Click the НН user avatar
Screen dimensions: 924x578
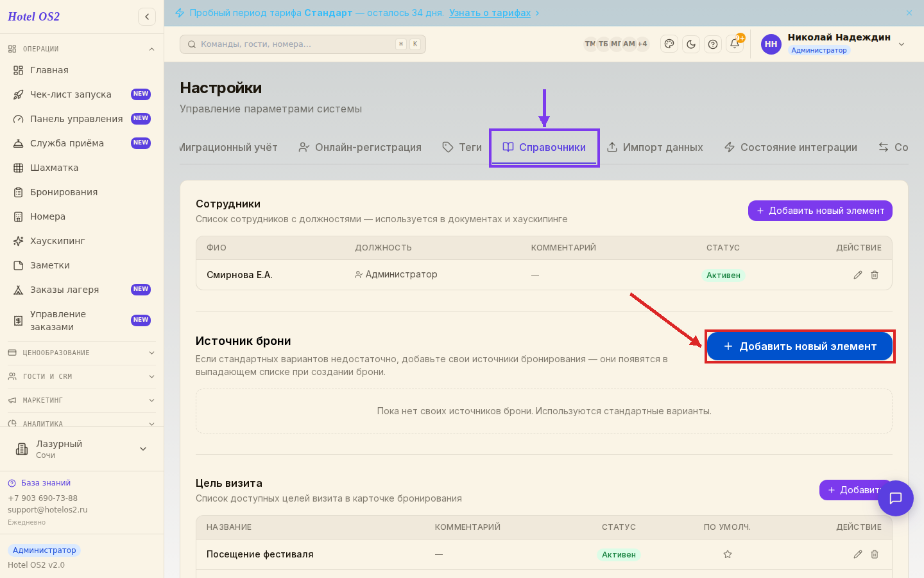point(771,44)
